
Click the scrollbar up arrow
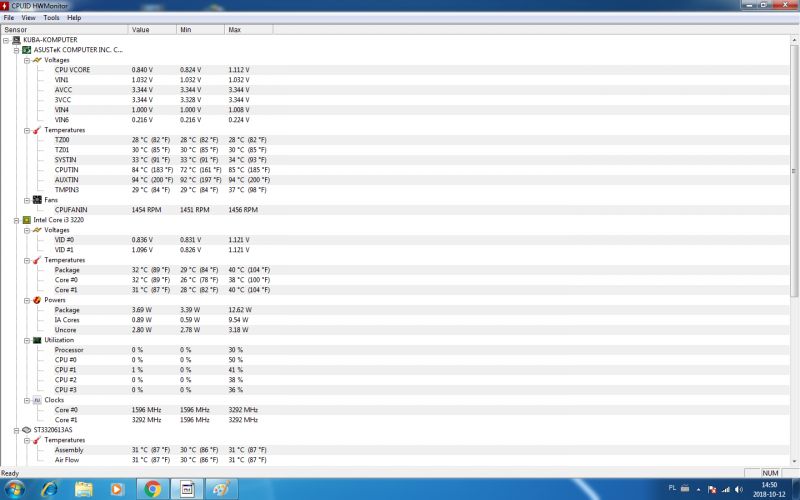pos(794,39)
